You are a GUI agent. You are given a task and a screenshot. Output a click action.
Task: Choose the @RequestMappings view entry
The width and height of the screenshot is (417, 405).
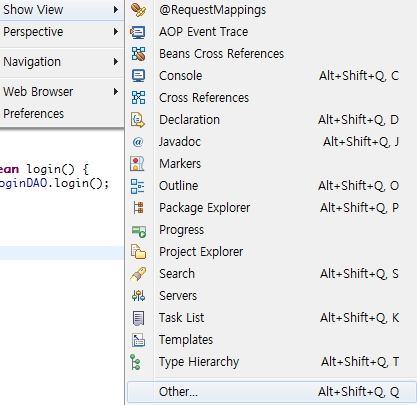[272, 10]
